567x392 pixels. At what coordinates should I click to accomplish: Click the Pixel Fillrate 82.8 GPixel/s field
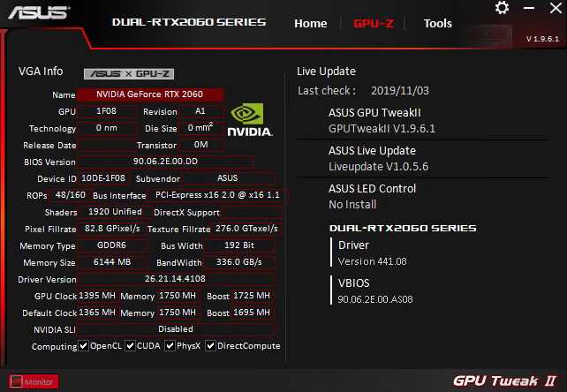[x=112, y=229]
